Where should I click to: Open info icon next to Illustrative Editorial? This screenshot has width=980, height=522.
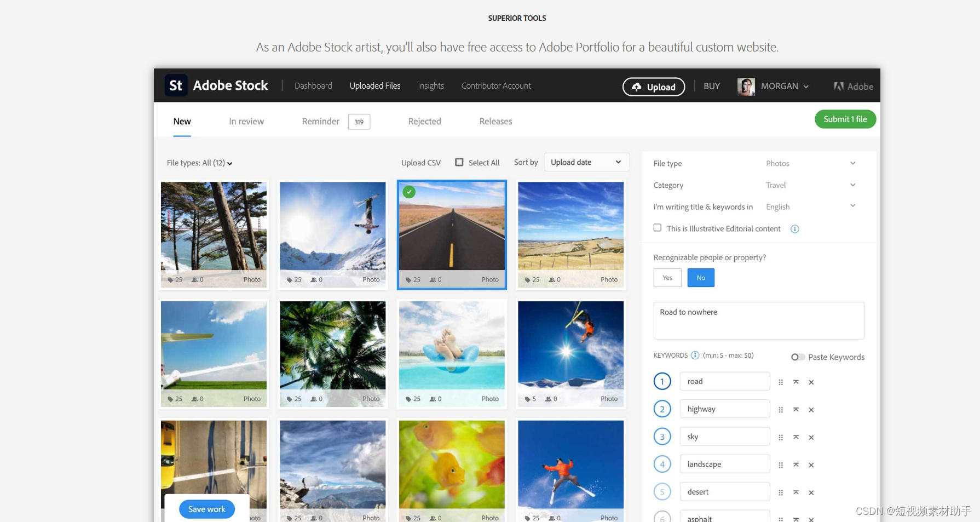[794, 229]
